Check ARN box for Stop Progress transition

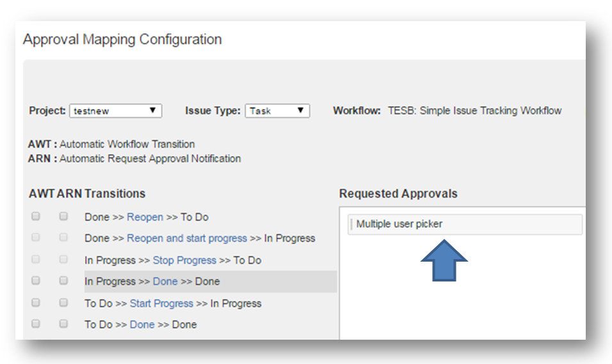(63, 260)
